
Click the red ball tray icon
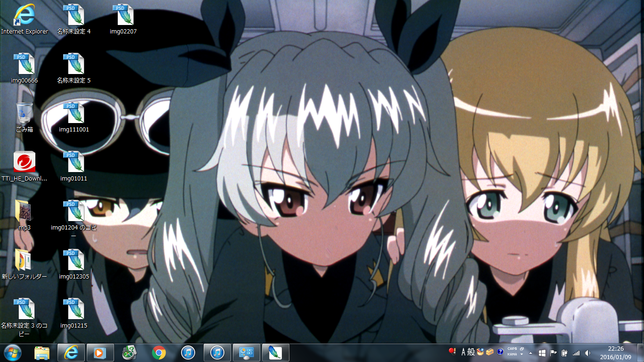pos(452,351)
